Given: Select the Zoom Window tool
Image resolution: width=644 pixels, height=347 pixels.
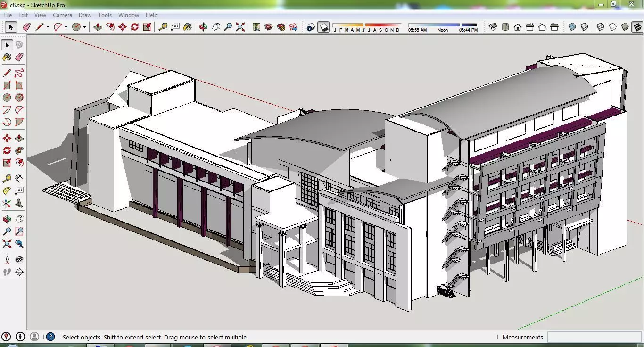Looking at the screenshot, I should [x=19, y=231].
